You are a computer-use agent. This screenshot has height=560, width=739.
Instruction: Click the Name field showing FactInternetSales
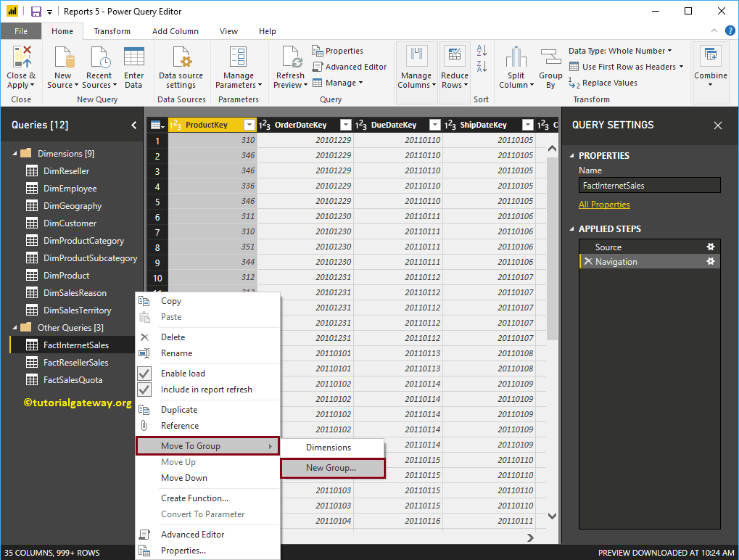[x=648, y=185]
